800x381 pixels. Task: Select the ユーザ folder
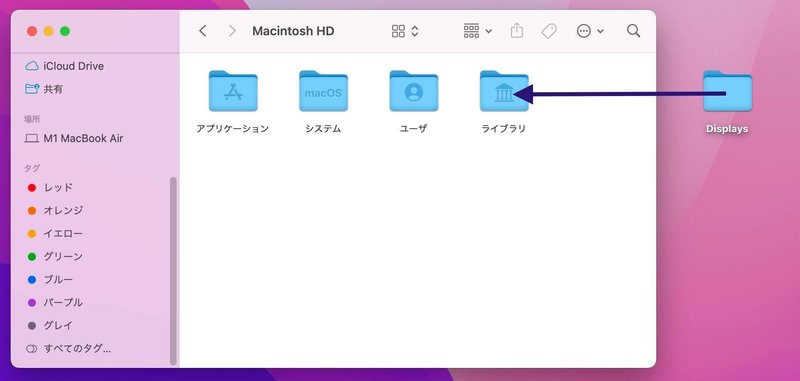pyautogui.click(x=413, y=102)
